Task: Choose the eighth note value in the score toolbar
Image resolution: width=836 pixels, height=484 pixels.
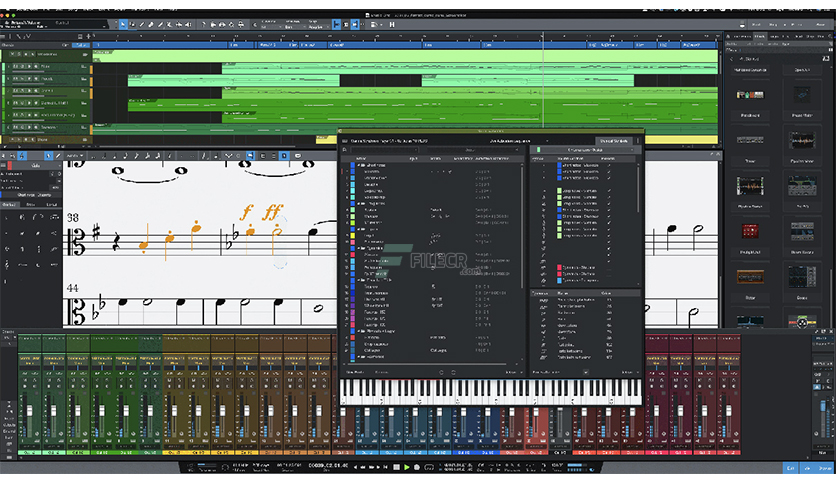Action: click(125, 156)
